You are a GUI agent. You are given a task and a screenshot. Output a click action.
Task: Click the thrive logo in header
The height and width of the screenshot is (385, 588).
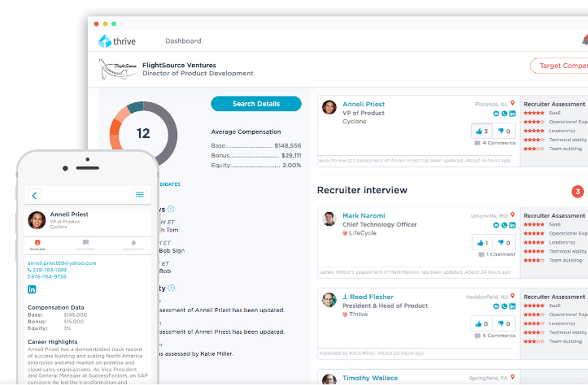(x=117, y=41)
